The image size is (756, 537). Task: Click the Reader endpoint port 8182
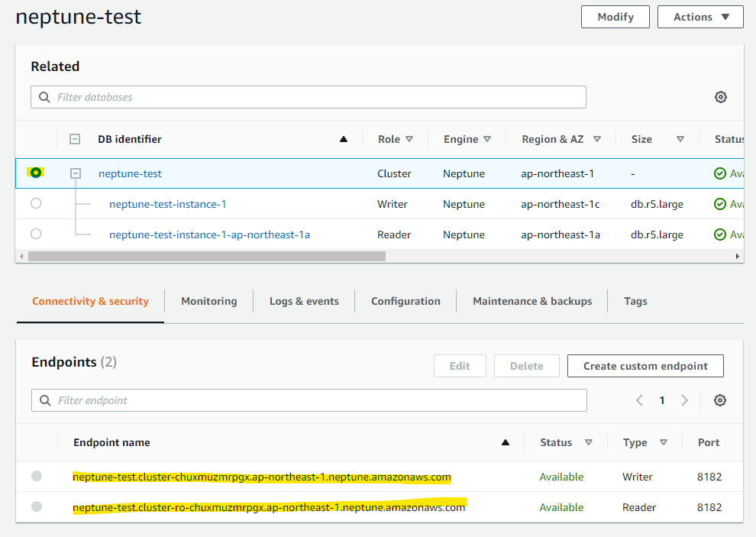tap(709, 507)
